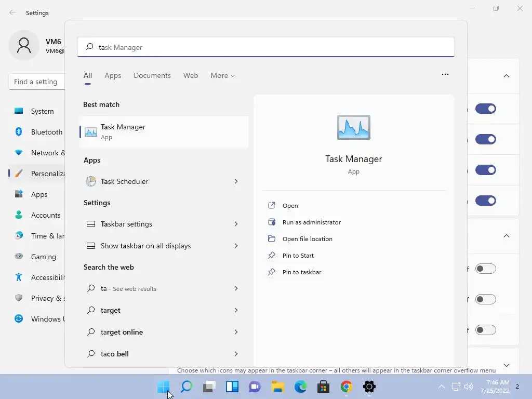Click Open in Task Manager actions

click(x=290, y=206)
